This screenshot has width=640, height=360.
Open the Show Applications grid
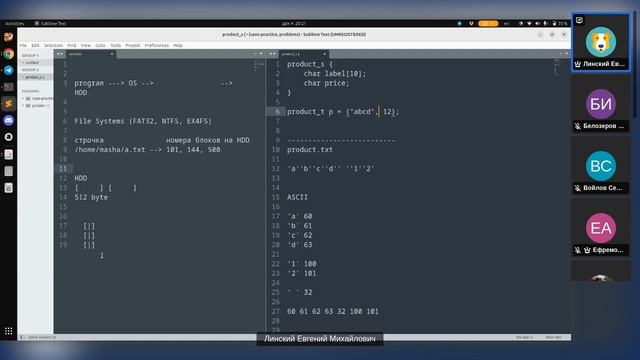tap(9, 331)
